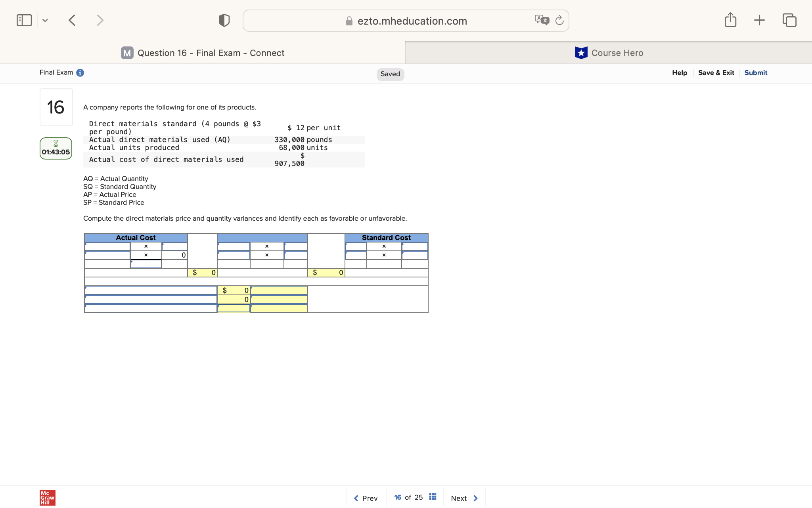The image size is (812, 508).
Task: Click the first variance label field
Action: point(151,291)
